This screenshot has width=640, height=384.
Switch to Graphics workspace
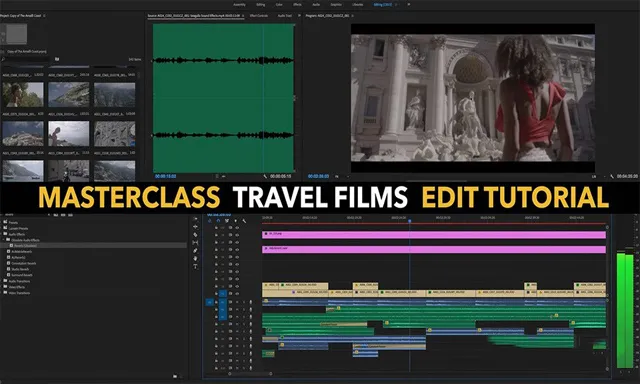tap(336, 4)
